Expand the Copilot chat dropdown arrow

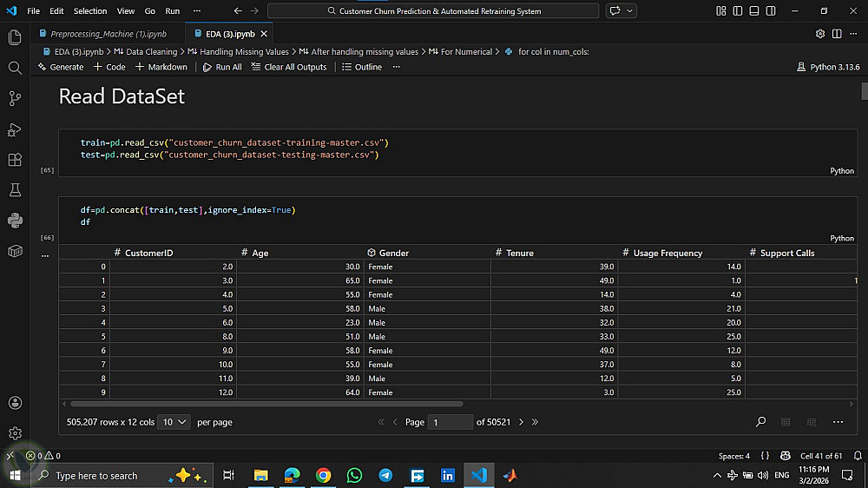click(630, 11)
